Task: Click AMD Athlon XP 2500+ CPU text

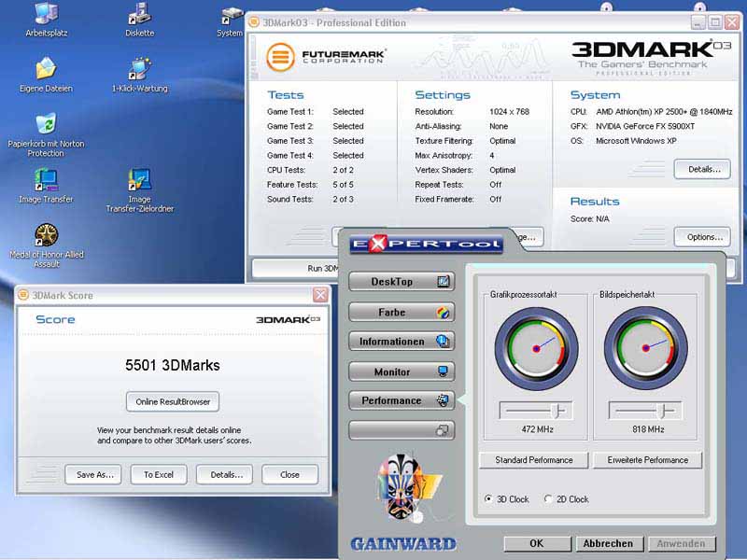Action: (x=664, y=112)
